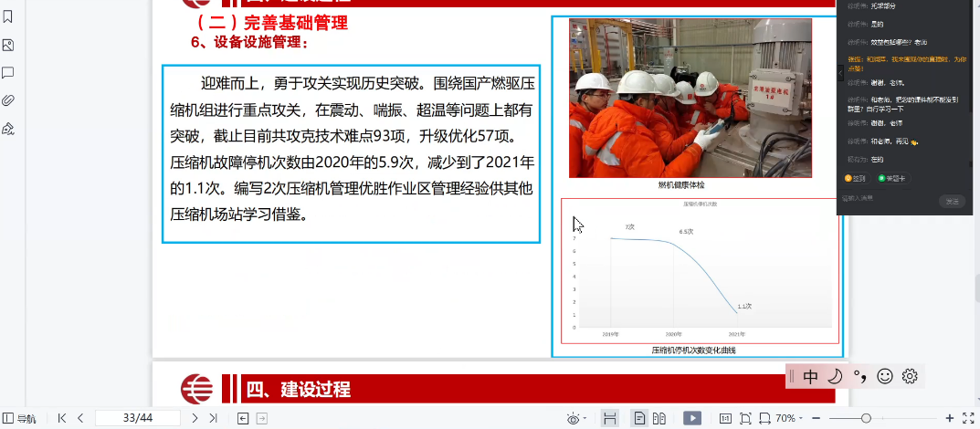This screenshot has height=429, width=980.
Task: Collapse the chat panel with side arrow
Action: click(841, 73)
